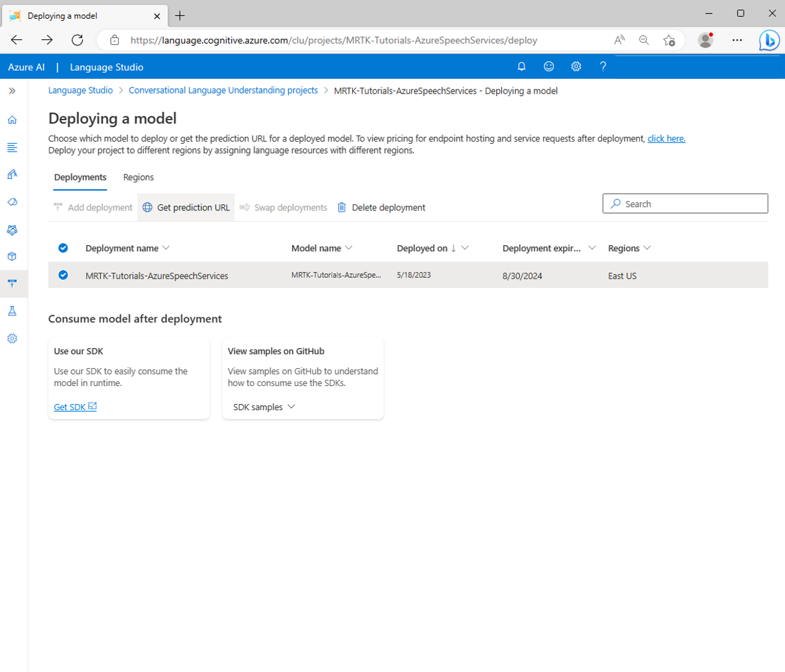The image size is (785, 672).
Task: Click the 8/30/2024 expiration date cell
Action: (522, 276)
